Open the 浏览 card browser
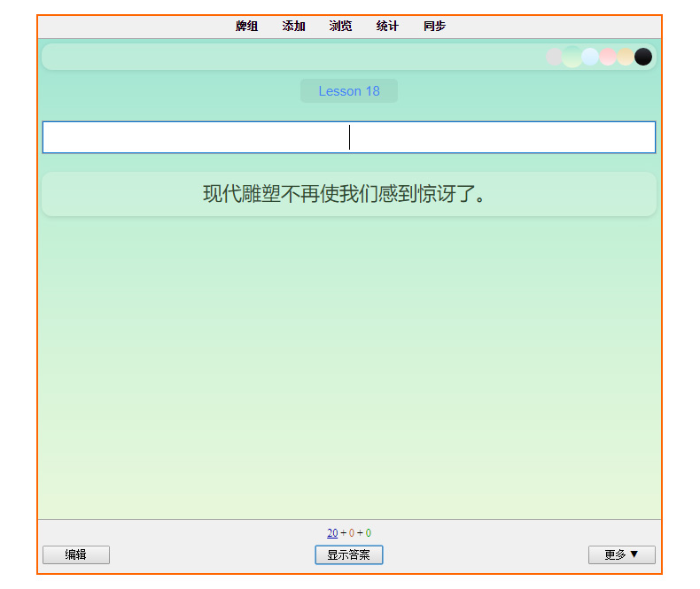Image resolution: width=700 pixels, height=589 pixels. click(340, 27)
